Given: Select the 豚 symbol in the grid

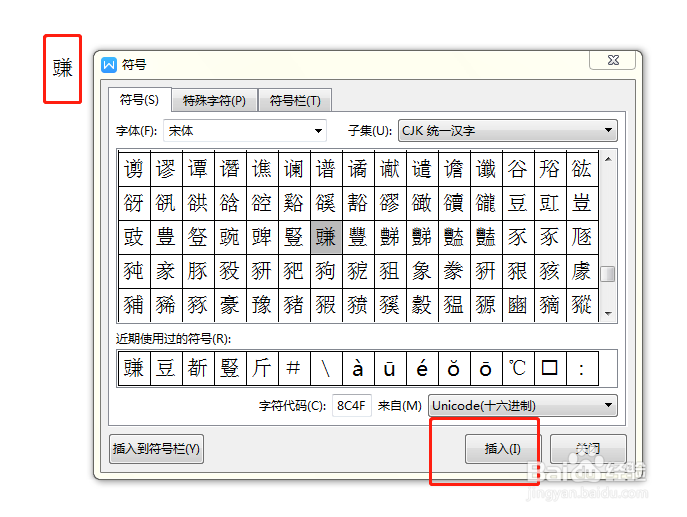Looking at the screenshot, I should click(198, 271).
